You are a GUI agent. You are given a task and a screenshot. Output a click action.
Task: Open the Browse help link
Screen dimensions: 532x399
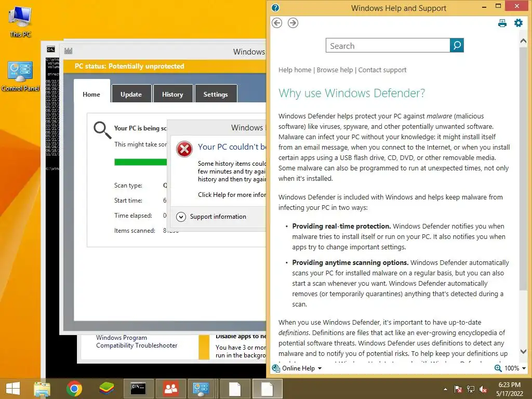point(335,70)
